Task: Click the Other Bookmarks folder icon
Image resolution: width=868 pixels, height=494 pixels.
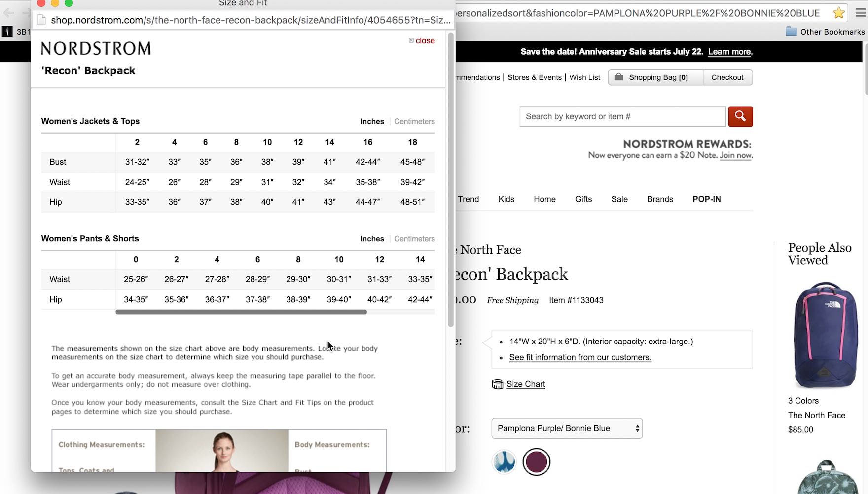Action: 791,32
